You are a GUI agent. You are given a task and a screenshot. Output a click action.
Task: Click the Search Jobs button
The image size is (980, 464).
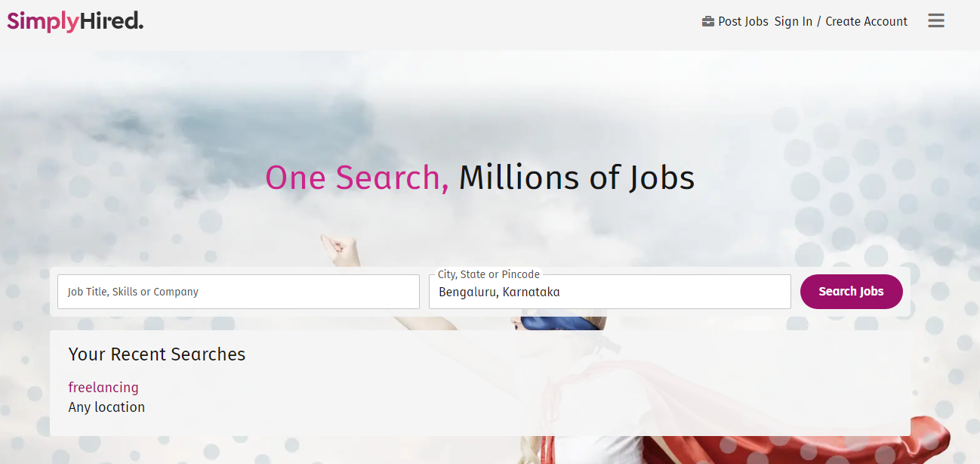click(851, 292)
